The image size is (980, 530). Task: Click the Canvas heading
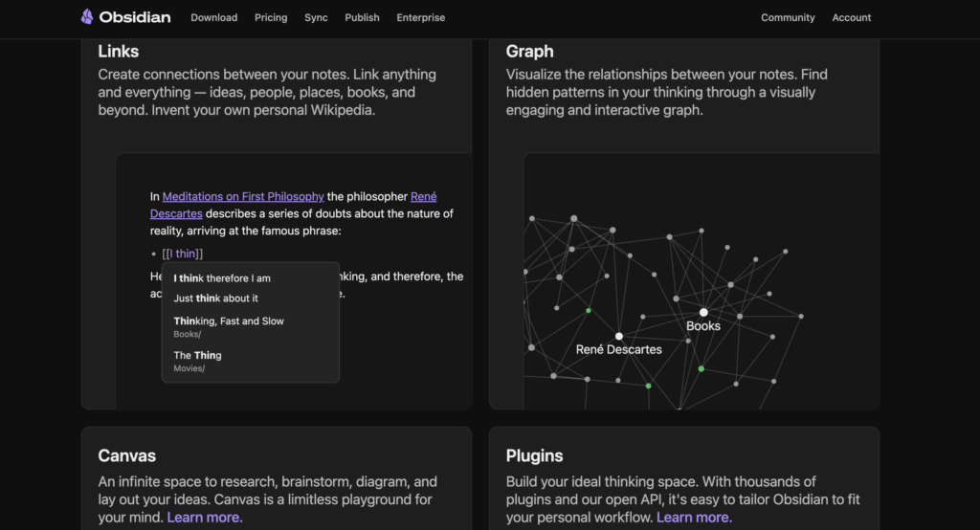(127, 455)
